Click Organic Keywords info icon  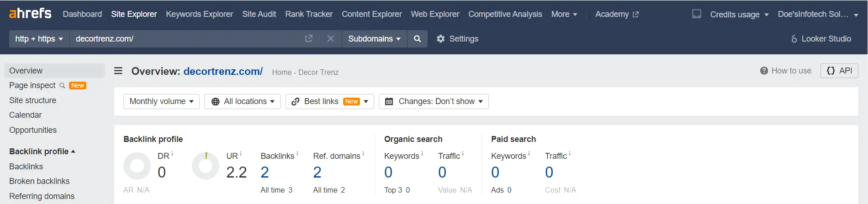click(x=422, y=154)
